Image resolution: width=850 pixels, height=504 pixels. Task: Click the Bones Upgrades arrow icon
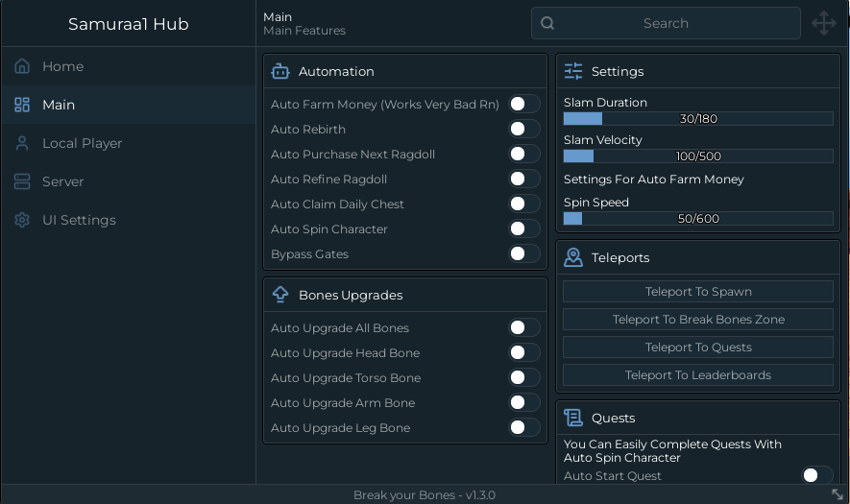pyautogui.click(x=280, y=295)
